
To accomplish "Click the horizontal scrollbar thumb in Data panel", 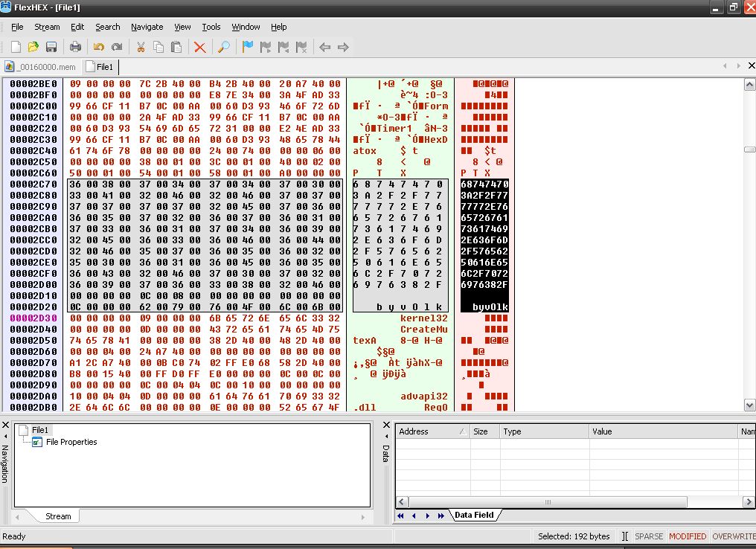I will 548,502.
